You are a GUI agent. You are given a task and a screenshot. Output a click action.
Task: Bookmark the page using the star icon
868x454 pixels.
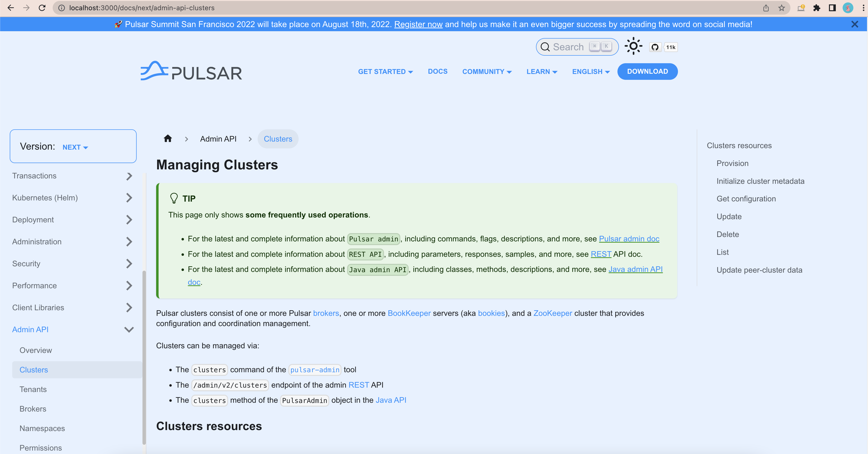coord(781,8)
